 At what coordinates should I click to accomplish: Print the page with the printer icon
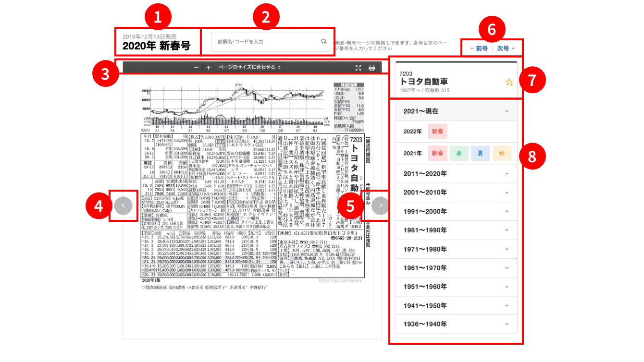372,68
